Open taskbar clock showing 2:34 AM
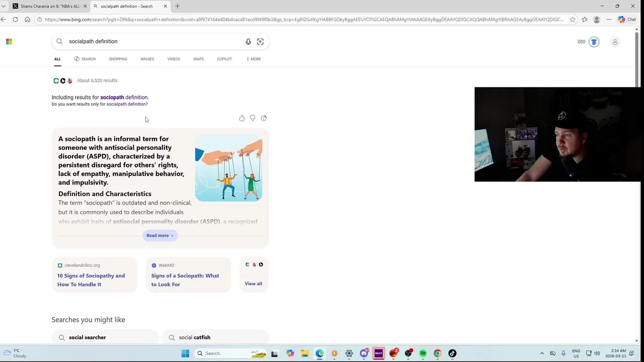The height and width of the screenshot is (362, 644). [615, 353]
